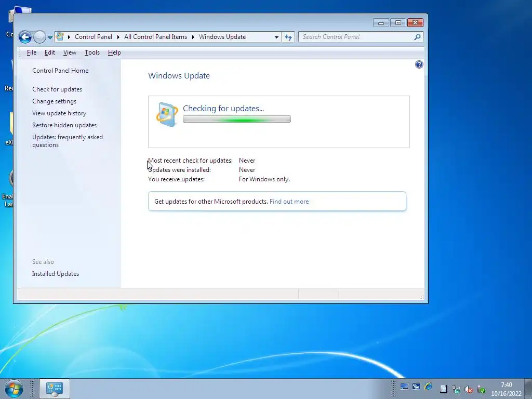532x399 pixels.
Task: Click the network tray icon
Action: coord(456,390)
